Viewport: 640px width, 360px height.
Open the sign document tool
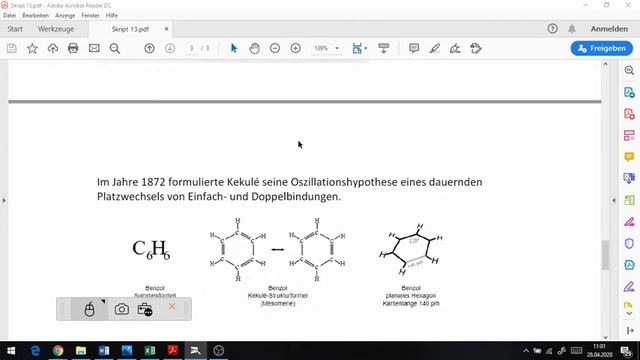click(455, 49)
